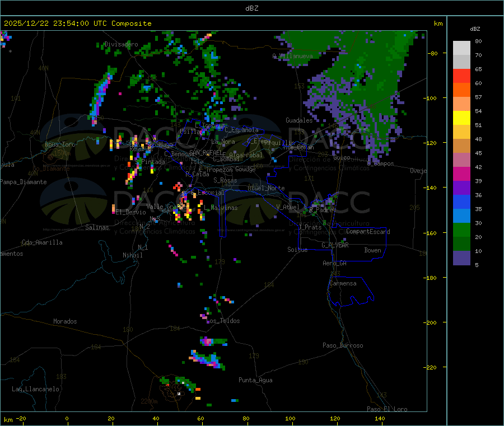Pick the white-gray 70-80 dBZ swatch
The width and height of the screenshot is (504, 426).
click(x=461, y=48)
